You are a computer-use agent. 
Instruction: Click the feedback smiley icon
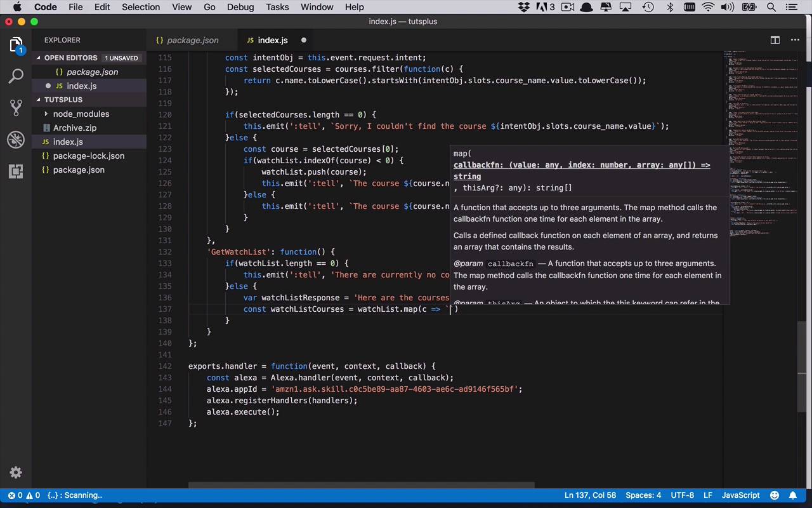pos(775,495)
